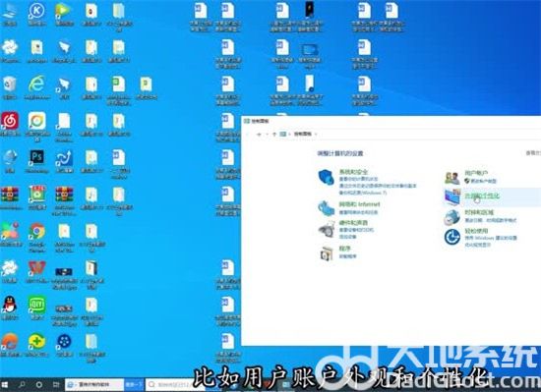
Task: Open Task View on the taskbar
Action: (x=56, y=385)
